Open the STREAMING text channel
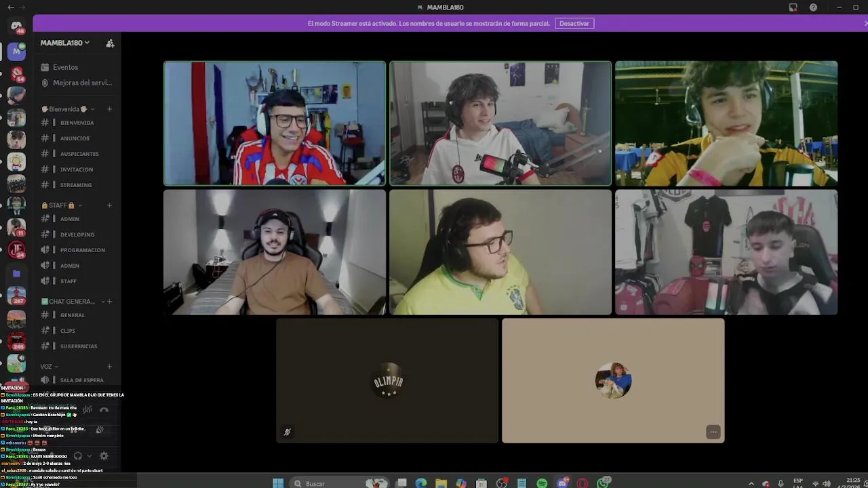The width and height of the screenshot is (868, 488). point(76,185)
